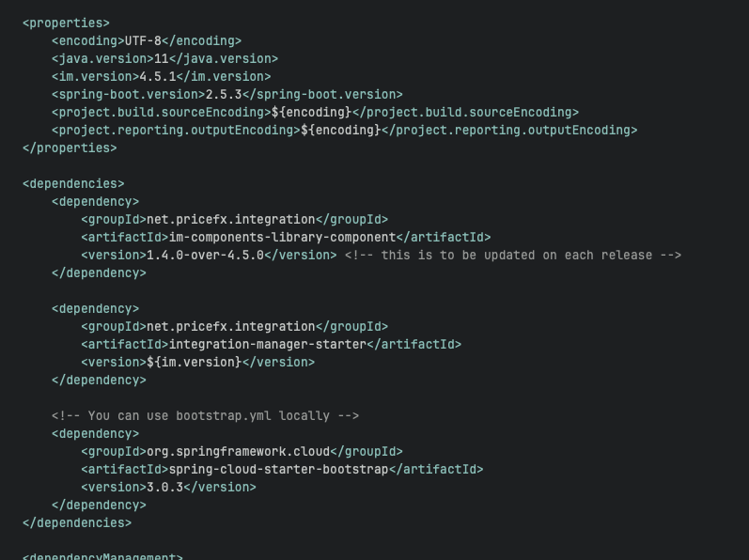
Task: Click the project.reporting.outputEncoding opening tag
Action: click(176, 130)
